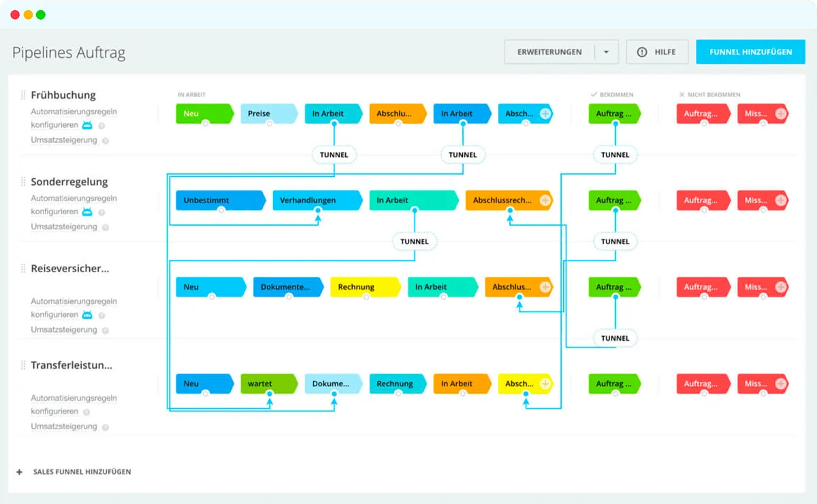This screenshot has height=504, width=817.
Task: Select orange In Arbeit stage in Transferleistun...
Action: point(462,384)
